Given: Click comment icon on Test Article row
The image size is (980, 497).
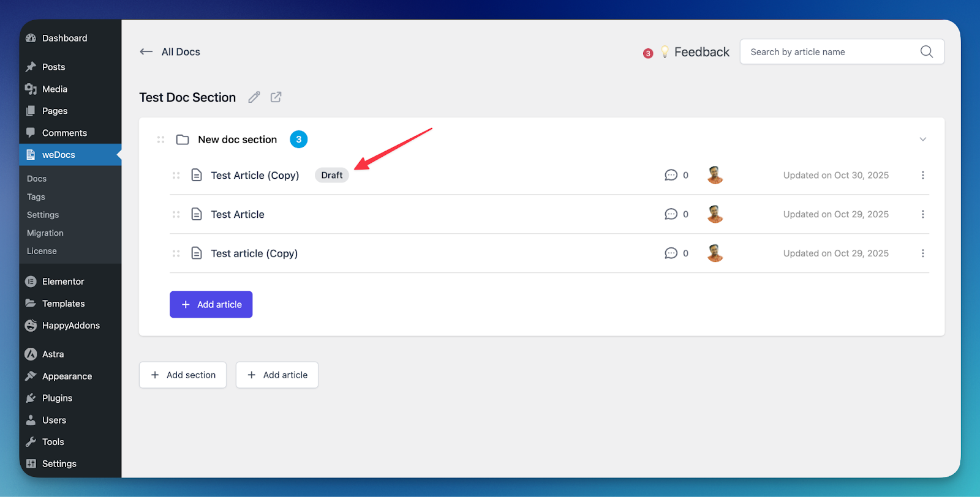Looking at the screenshot, I should coord(671,214).
